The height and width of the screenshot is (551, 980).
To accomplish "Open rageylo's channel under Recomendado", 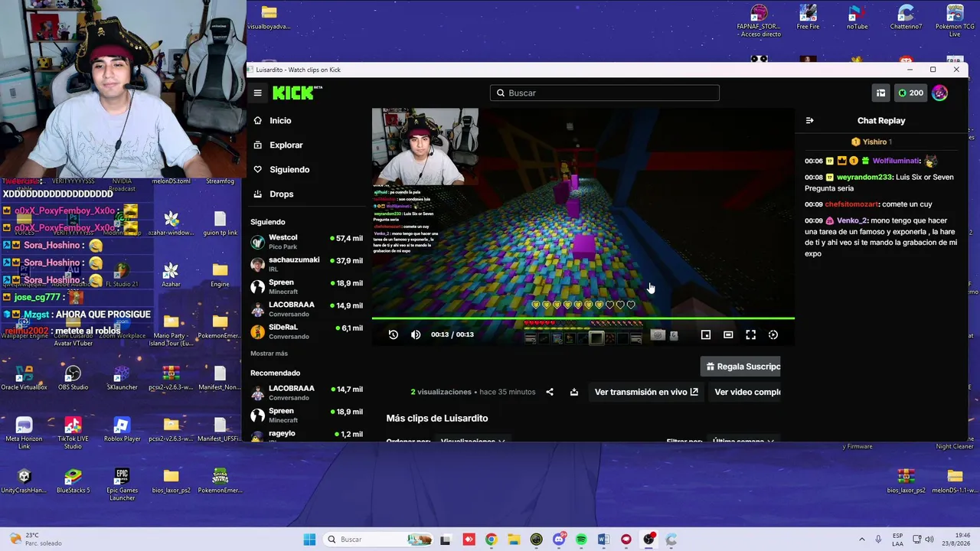I will click(307, 435).
